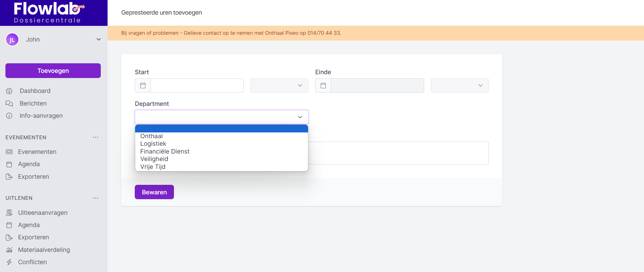Viewport: 644px width, 272px height.
Task: Click the Einde date calendar icon
Action: coord(323,85)
